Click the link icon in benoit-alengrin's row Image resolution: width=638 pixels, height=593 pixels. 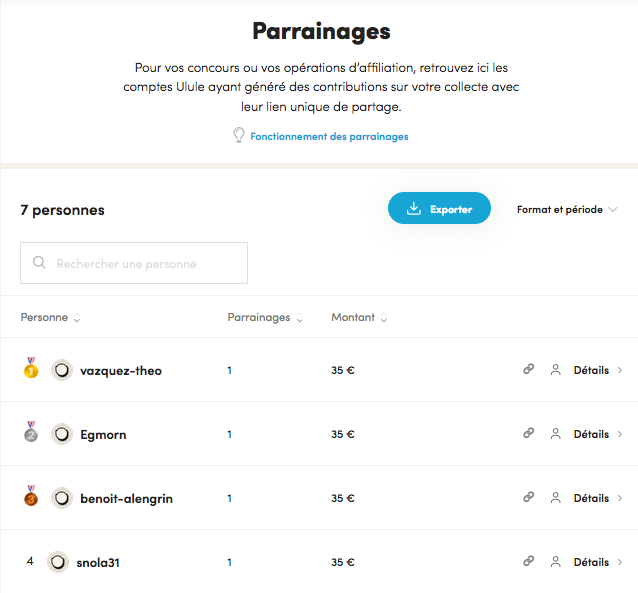pos(528,498)
